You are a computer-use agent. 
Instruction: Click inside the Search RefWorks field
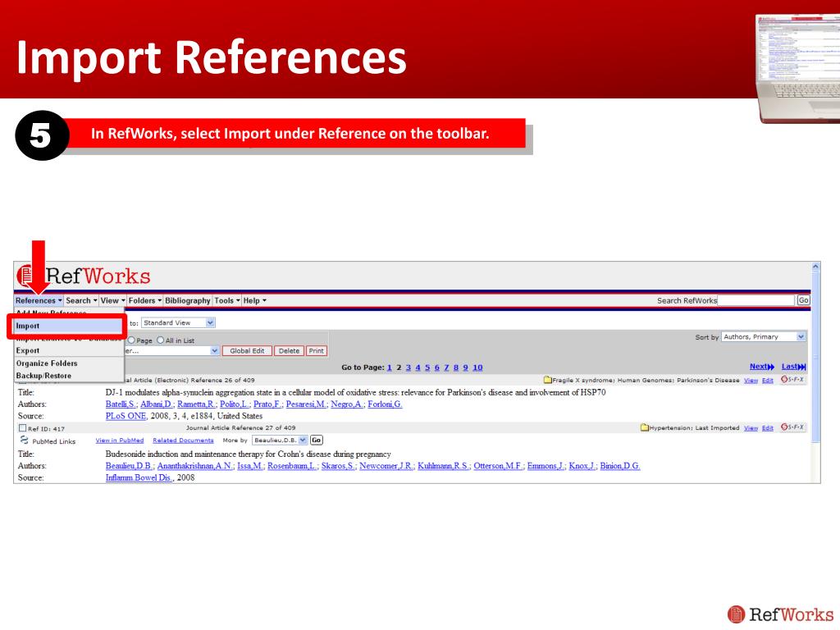[756, 300]
